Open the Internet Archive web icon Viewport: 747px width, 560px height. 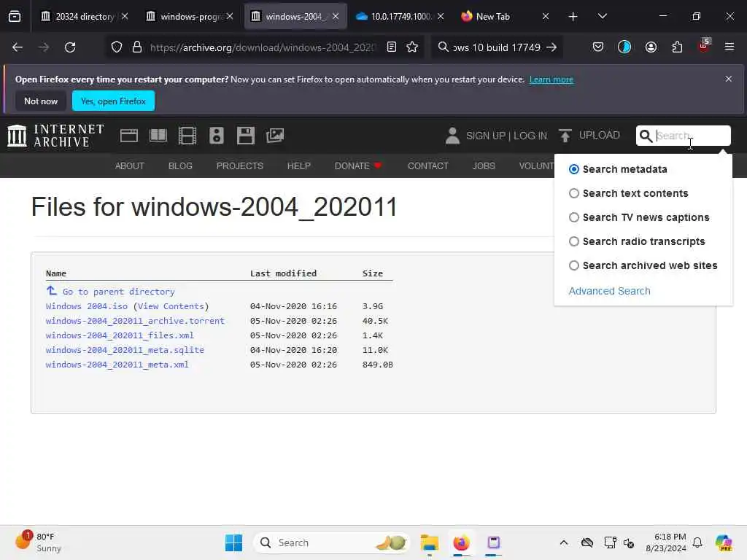128,136
